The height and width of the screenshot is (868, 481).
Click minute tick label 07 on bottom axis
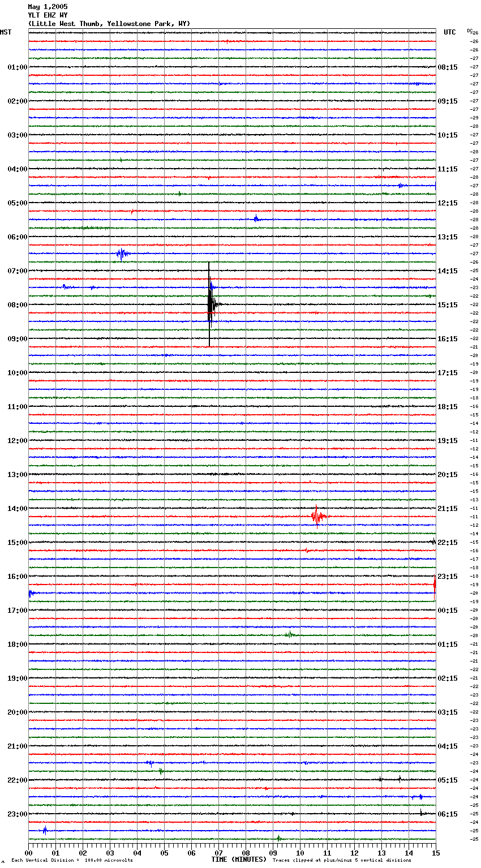point(218,853)
